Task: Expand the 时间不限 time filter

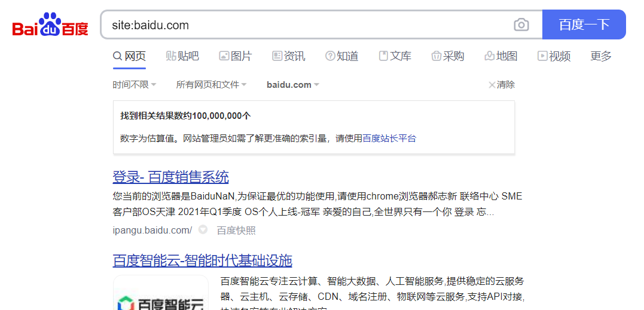Action: [x=135, y=85]
